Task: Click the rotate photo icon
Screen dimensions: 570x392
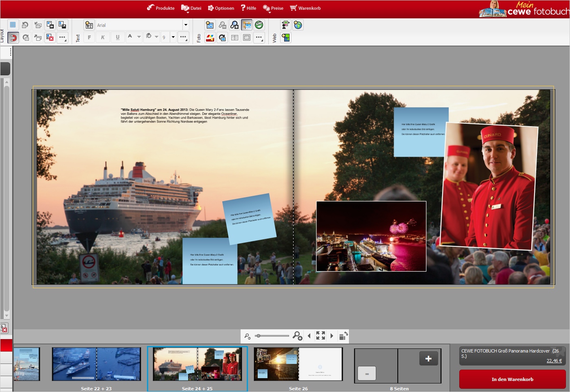Action: point(222,38)
